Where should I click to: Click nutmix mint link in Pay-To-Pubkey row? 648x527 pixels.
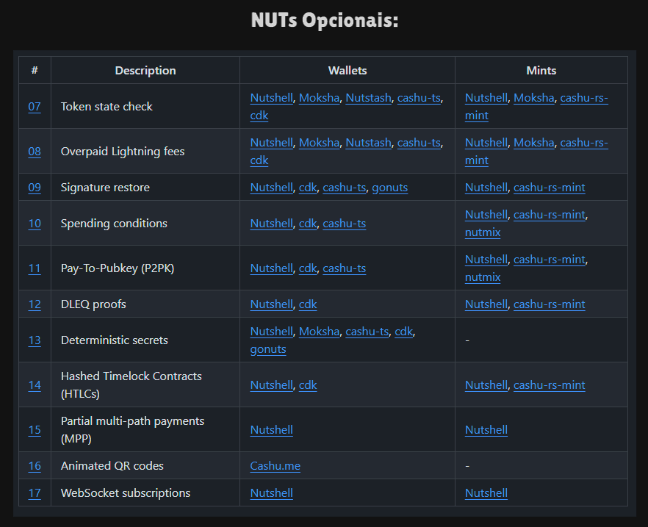point(483,277)
